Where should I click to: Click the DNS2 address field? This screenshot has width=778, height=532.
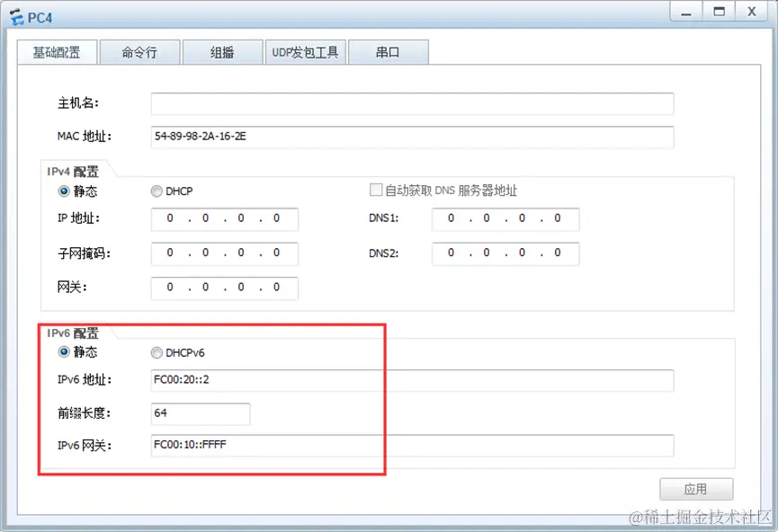[x=505, y=253]
